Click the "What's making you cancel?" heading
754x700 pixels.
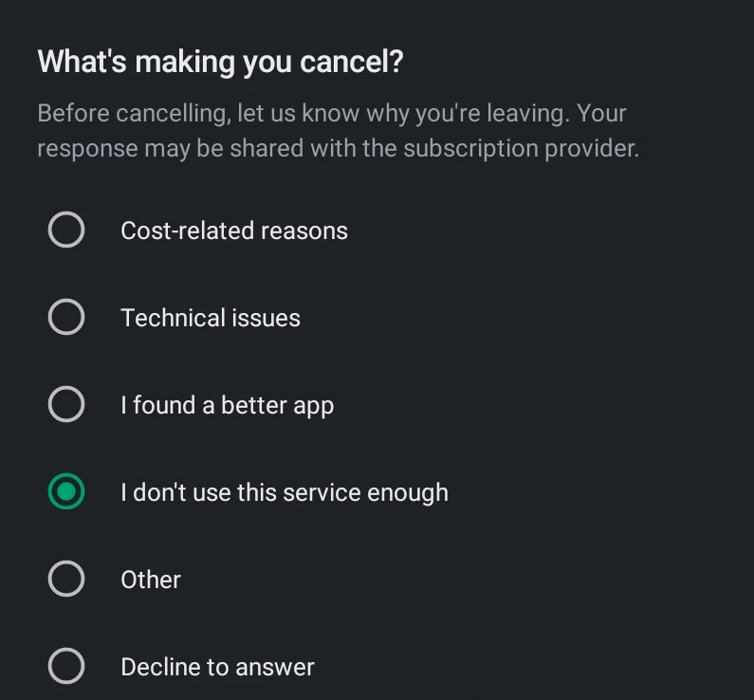[220, 62]
